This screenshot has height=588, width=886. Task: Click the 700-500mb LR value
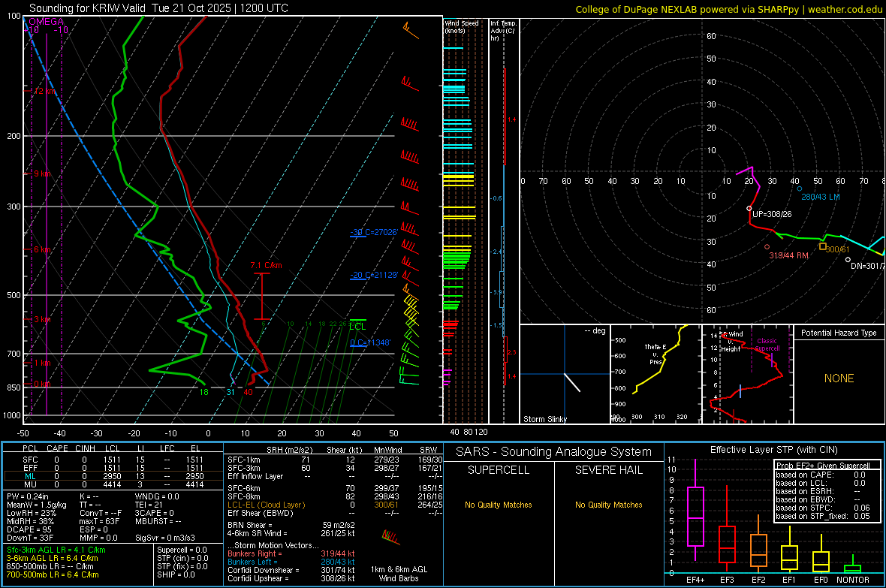[53, 575]
